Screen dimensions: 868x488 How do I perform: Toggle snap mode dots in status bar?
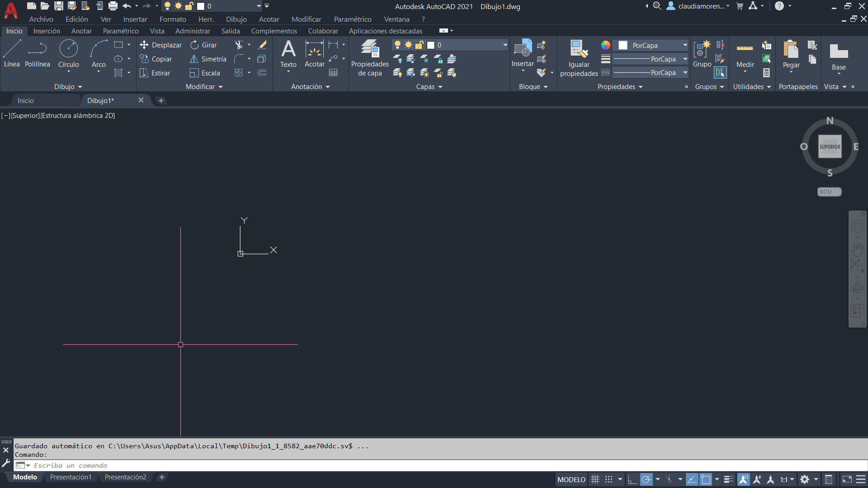609,479
